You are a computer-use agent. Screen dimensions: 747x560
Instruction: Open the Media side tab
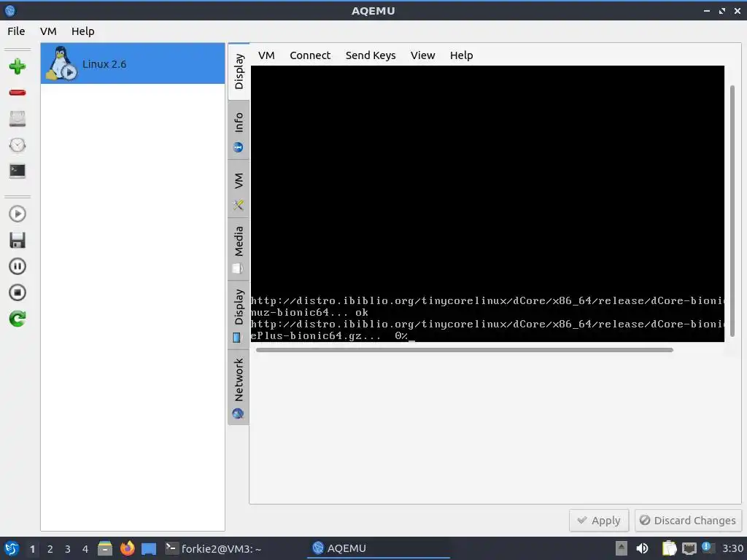[239, 249]
